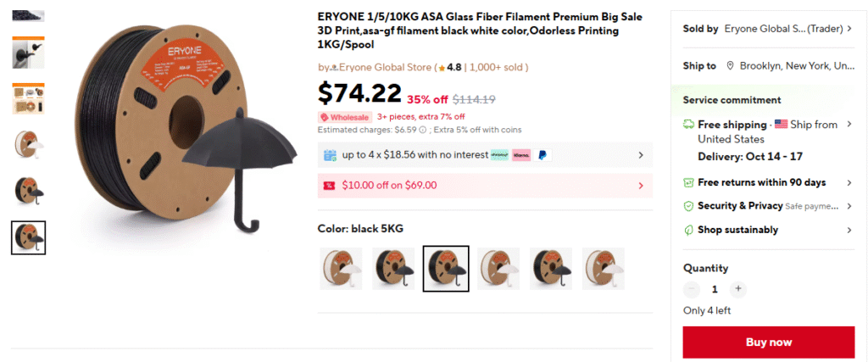Open installment payment options arrow
868x362 pixels.
tap(640, 155)
